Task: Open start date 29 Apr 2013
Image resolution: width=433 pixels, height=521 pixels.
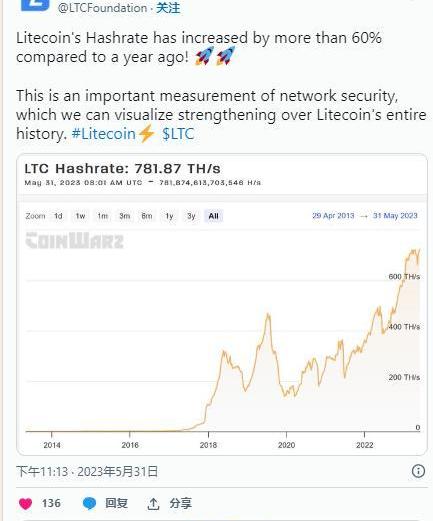Action: 333,216
